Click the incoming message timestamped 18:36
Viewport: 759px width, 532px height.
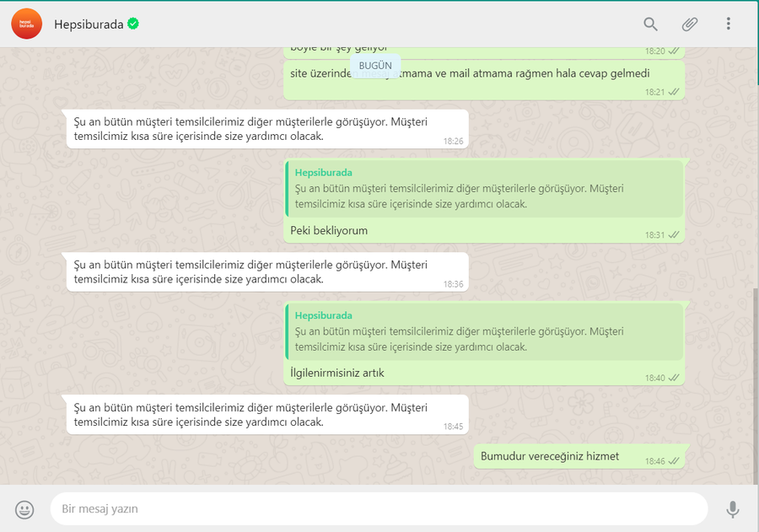267,271
